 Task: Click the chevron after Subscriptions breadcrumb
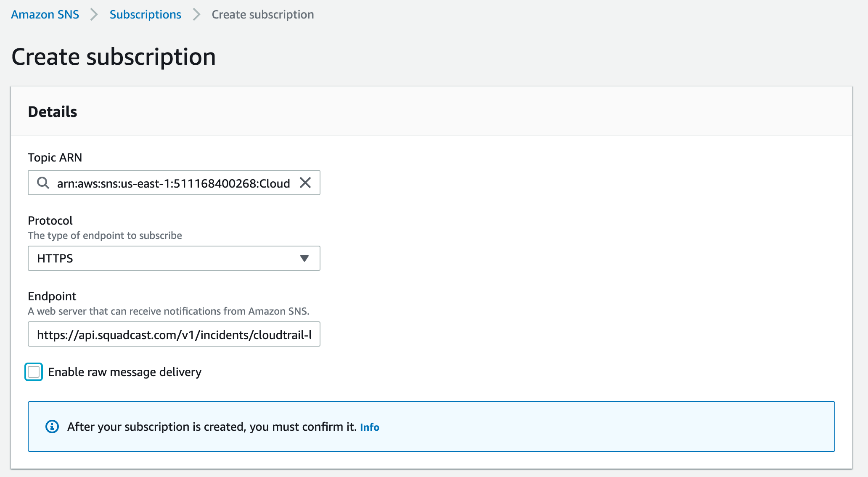196,15
